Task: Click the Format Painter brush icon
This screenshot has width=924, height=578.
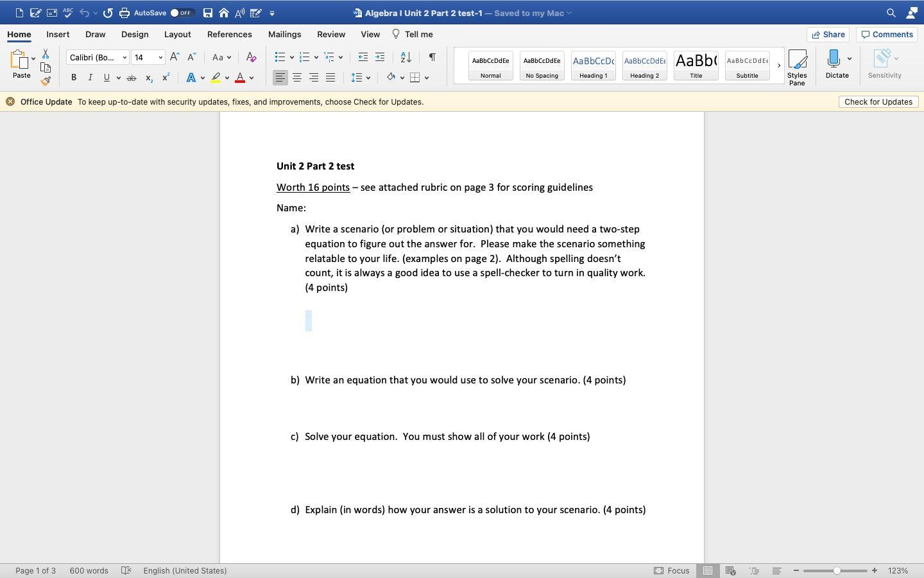Action: [46, 81]
